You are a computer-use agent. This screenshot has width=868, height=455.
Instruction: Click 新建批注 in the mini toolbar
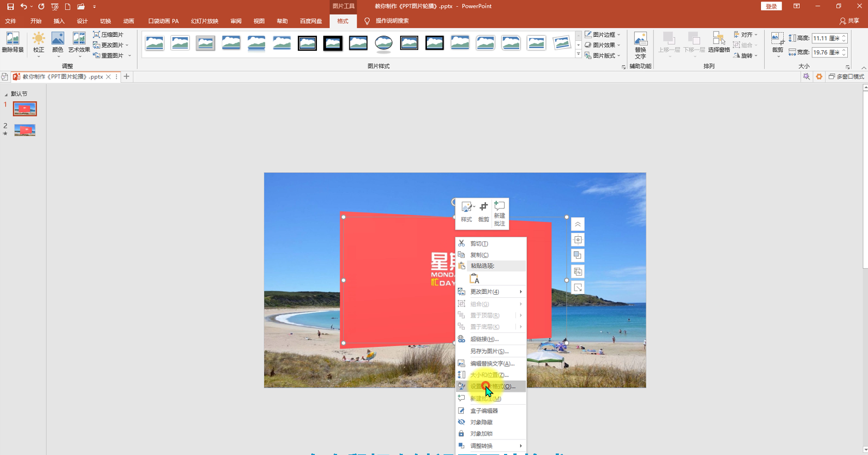click(499, 214)
